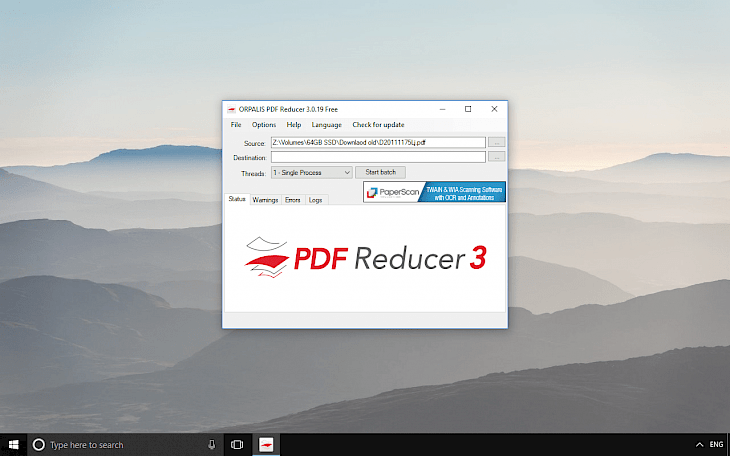This screenshot has height=456, width=730.
Task: Click Check for update menu item
Action: (x=378, y=125)
